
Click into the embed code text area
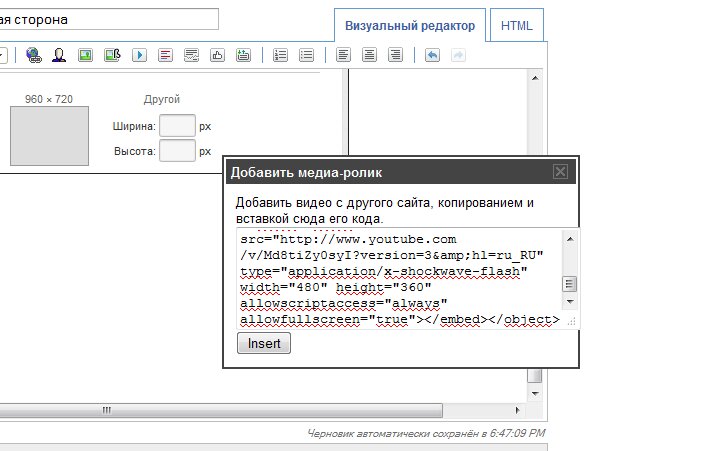point(398,280)
